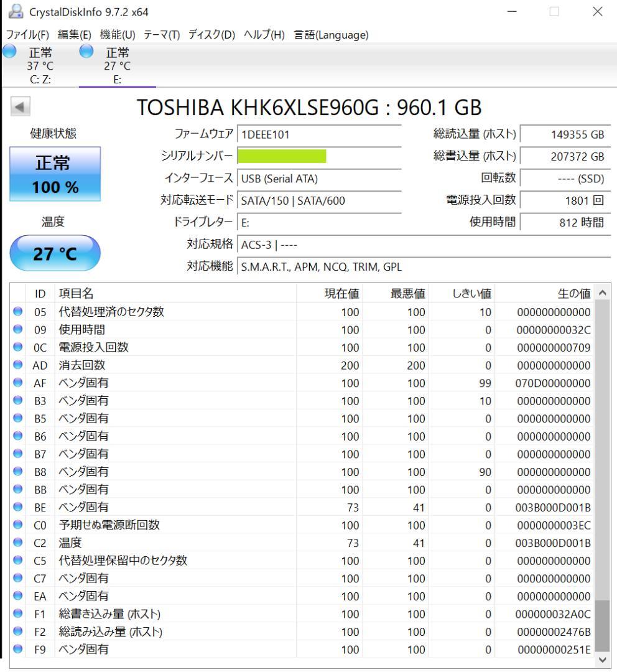
Task: Click the 正常 100 % health status button
Action: tap(55, 174)
